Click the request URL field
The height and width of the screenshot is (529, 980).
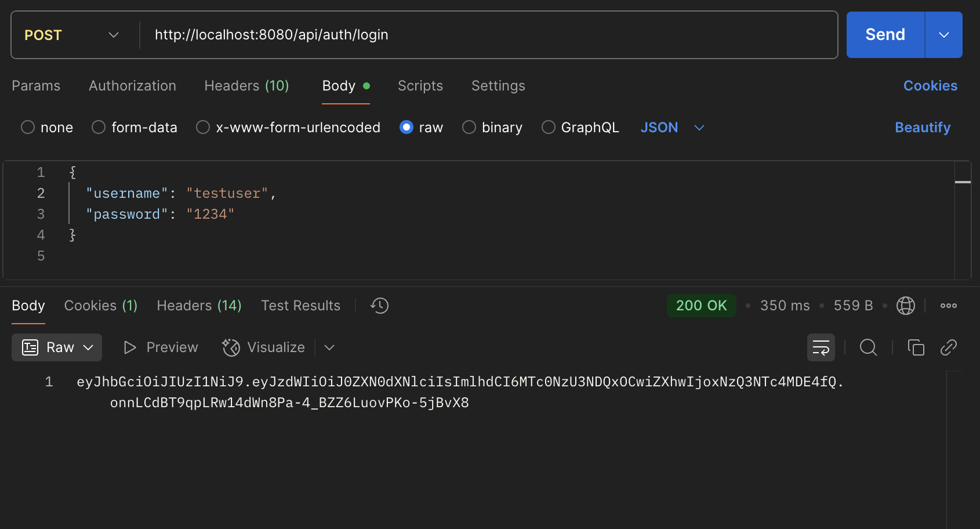pos(487,35)
